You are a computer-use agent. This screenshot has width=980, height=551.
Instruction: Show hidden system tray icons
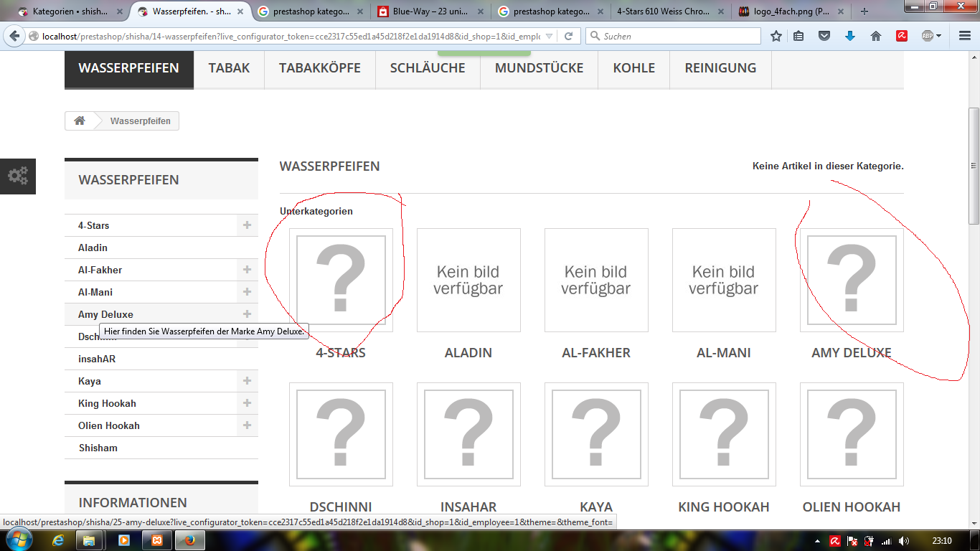pyautogui.click(x=818, y=541)
